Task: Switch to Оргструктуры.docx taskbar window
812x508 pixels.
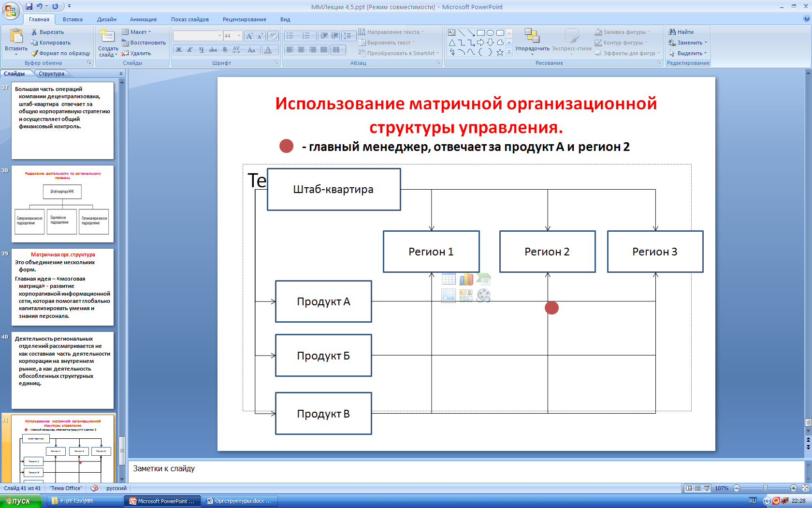Action: click(x=240, y=501)
